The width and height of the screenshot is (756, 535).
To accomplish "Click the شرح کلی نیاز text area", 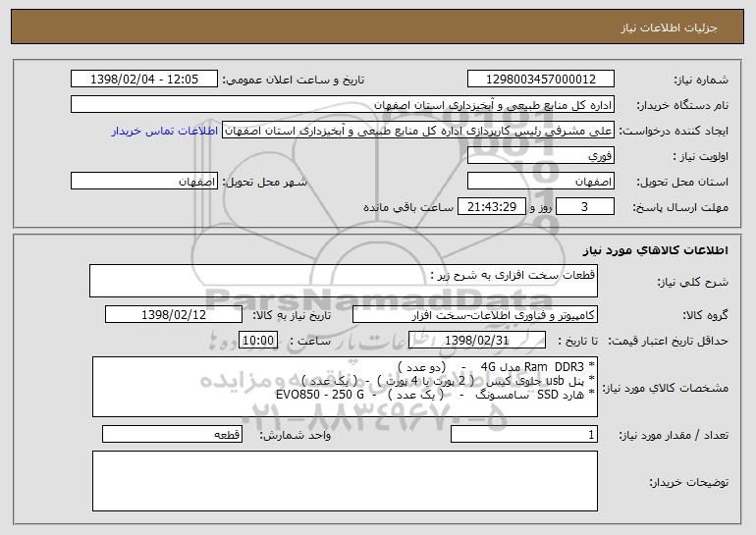I will tap(344, 281).
